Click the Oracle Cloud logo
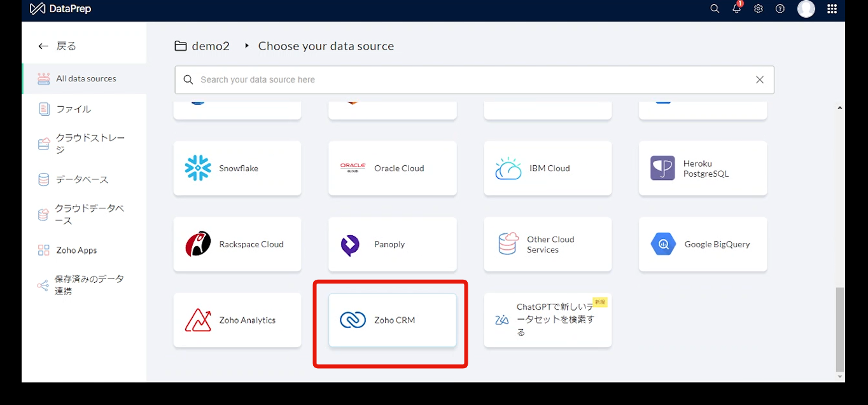The width and height of the screenshot is (868, 405). tap(353, 168)
